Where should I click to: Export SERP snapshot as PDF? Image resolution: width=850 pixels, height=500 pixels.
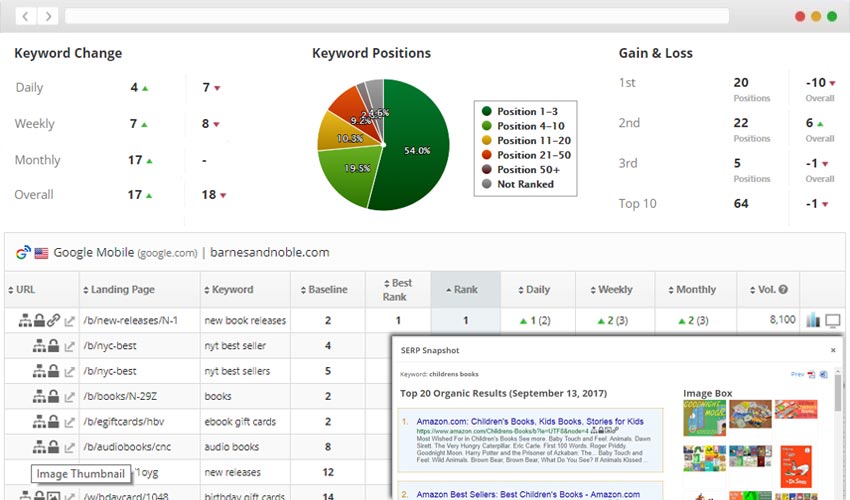(x=811, y=374)
